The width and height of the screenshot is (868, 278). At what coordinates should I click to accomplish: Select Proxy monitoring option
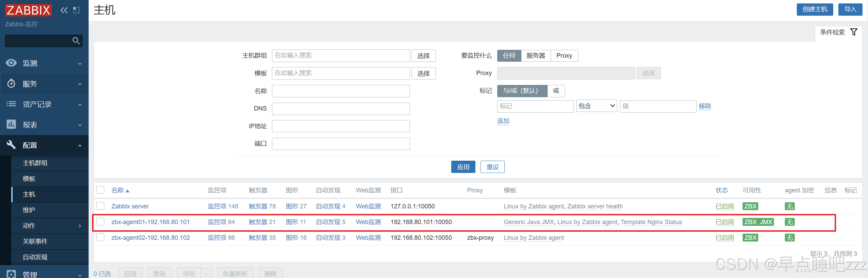(x=564, y=56)
